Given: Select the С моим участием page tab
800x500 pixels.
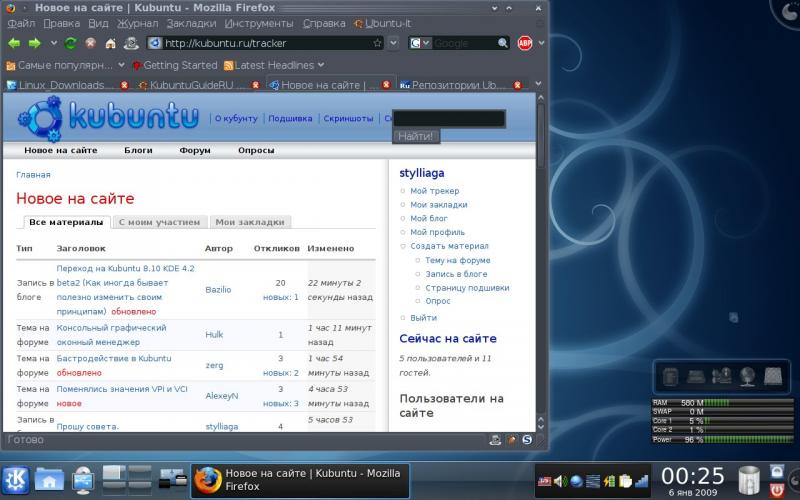Looking at the screenshot, I should coord(160,222).
